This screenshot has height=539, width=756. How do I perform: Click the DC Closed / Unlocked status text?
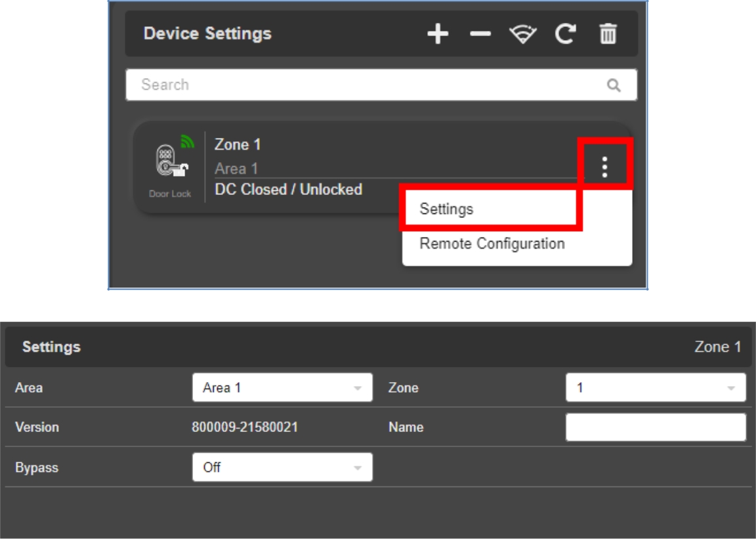tap(288, 189)
